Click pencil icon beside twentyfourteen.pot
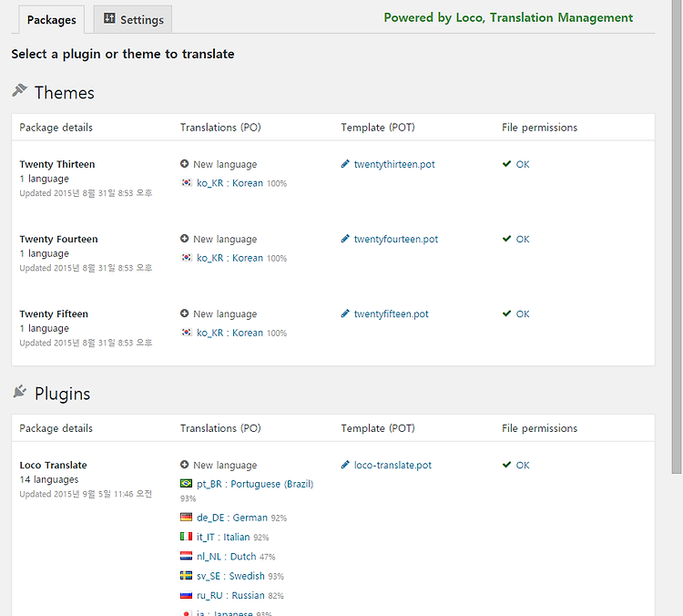This screenshot has height=616, width=683. point(345,239)
